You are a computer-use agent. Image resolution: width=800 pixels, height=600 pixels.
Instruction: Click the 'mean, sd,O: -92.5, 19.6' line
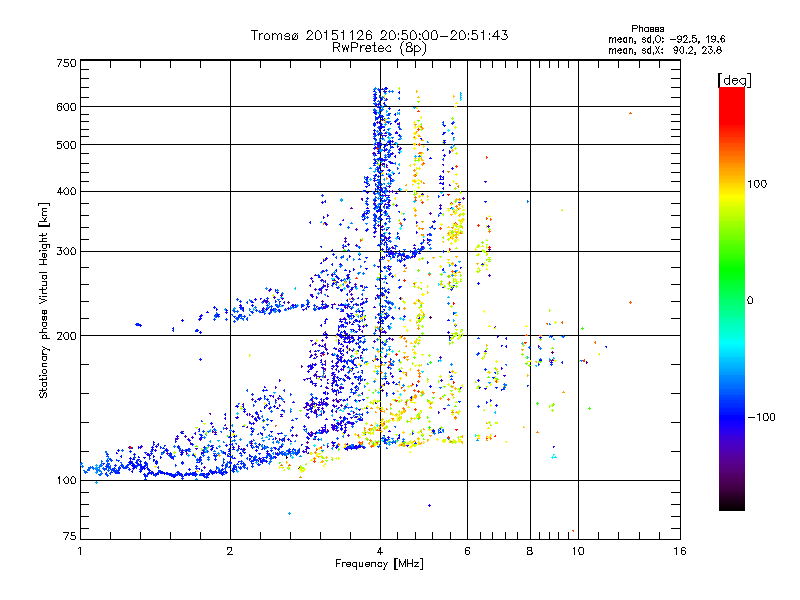666,39
